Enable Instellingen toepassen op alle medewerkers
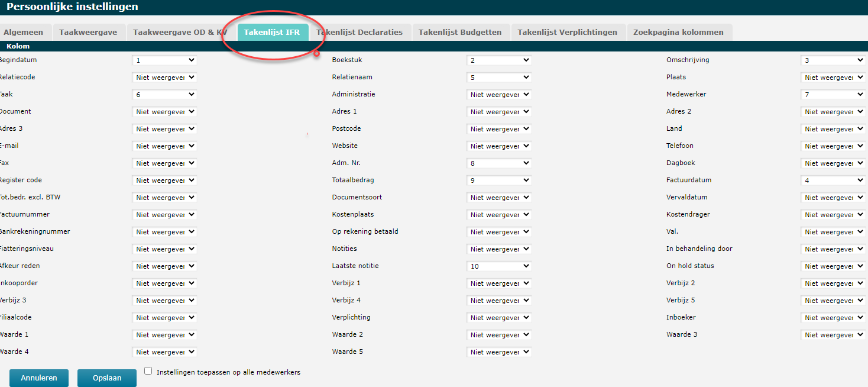This screenshot has width=868, height=387. (148, 371)
